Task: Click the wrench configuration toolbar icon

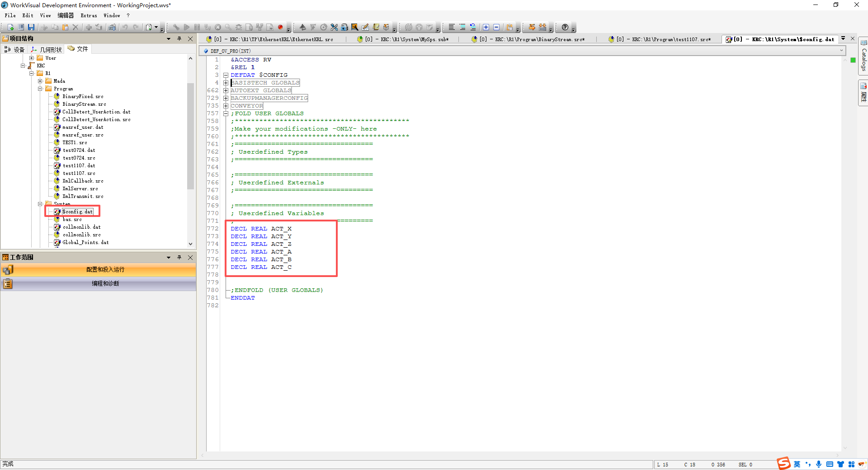Action: point(176,28)
